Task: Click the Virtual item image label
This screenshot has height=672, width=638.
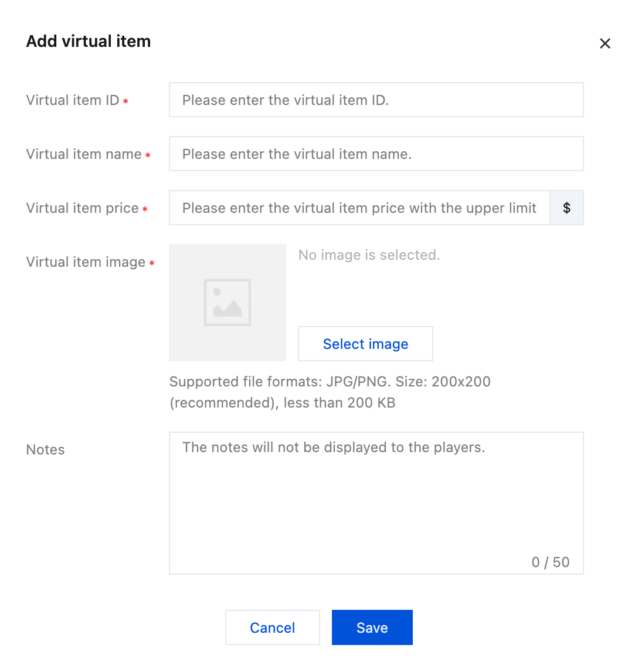Action: tap(86, 262)
